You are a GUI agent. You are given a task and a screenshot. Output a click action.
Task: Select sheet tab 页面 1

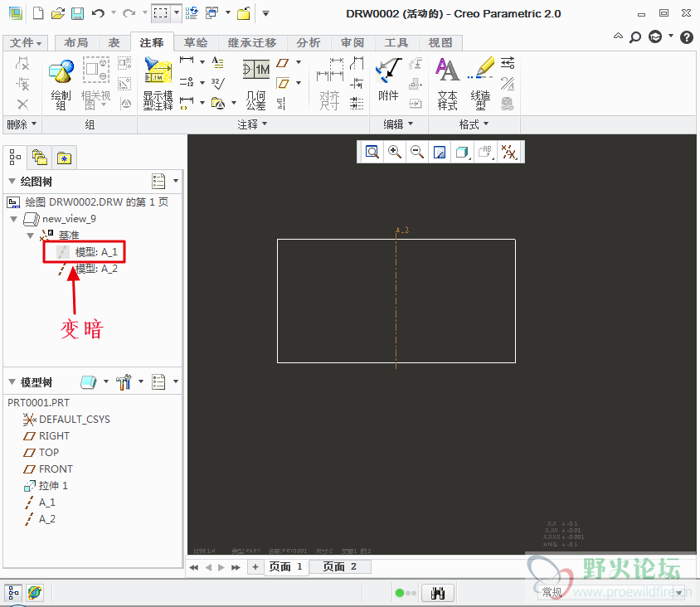point(285,567)
